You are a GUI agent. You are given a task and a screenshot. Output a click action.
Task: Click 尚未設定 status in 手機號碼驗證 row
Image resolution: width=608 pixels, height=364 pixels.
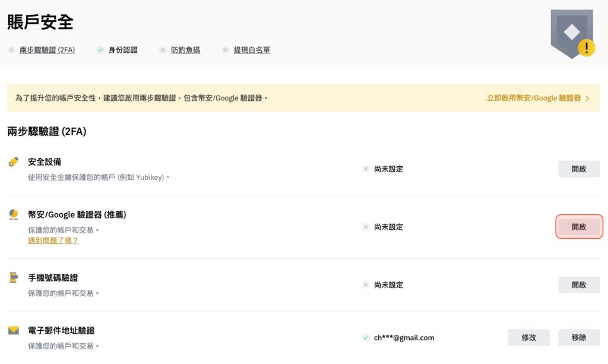point(388,285)
